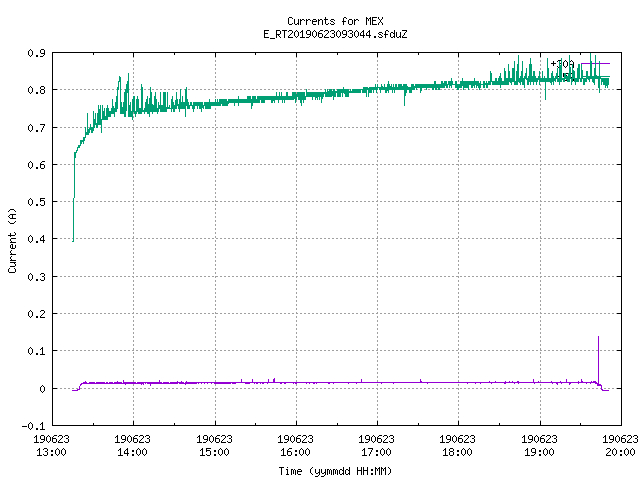Click the 16:00 time tick label
The image size is (640, 480).
point(295,452)
